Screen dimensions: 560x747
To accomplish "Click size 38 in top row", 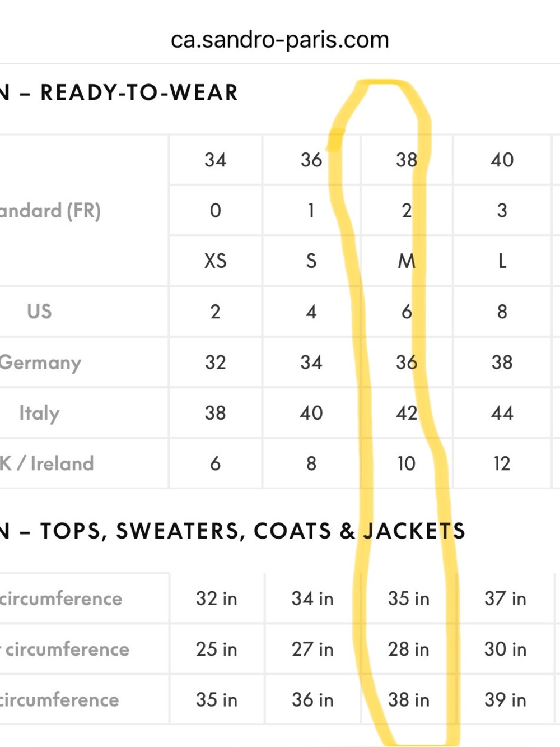I will [x=407, y=160].
